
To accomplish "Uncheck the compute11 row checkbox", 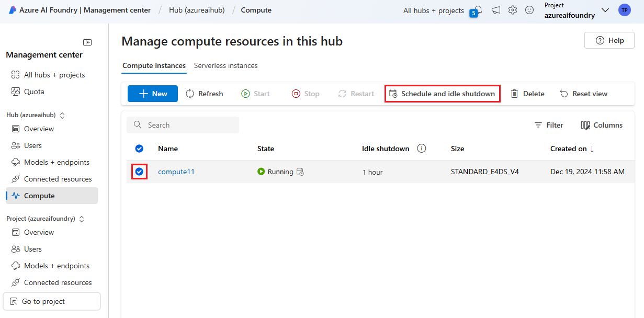I will (x=139, y=172).
